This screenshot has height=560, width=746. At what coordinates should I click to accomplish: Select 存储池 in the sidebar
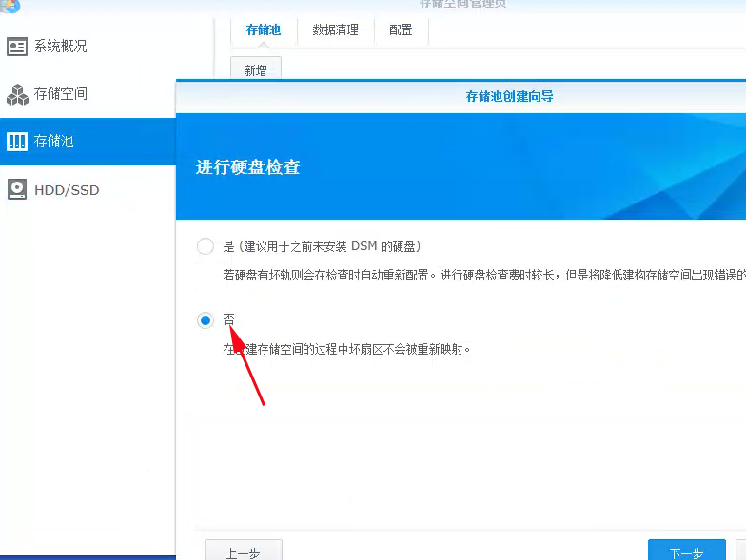88,141
